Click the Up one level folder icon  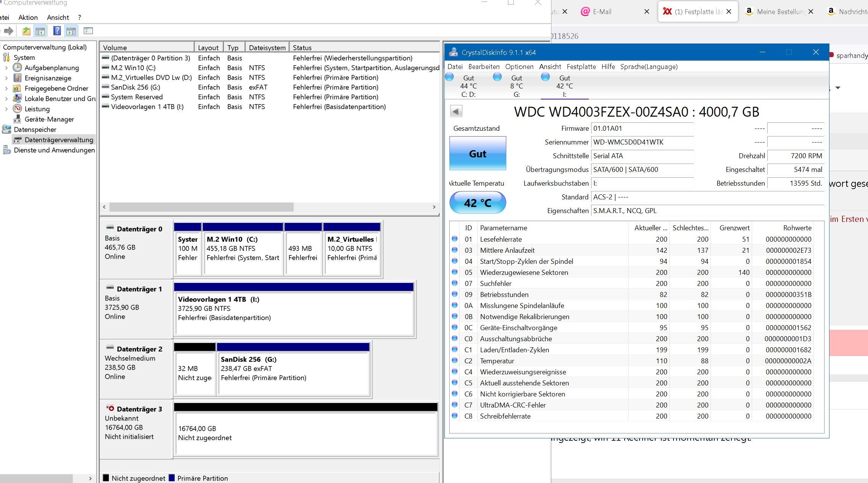tap(26, 31)
